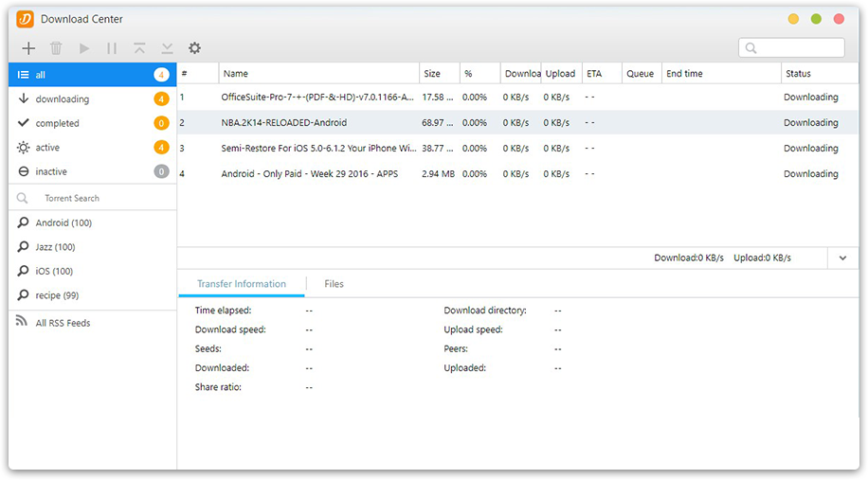Sort the list by Size column

click(x=432, y=74)
